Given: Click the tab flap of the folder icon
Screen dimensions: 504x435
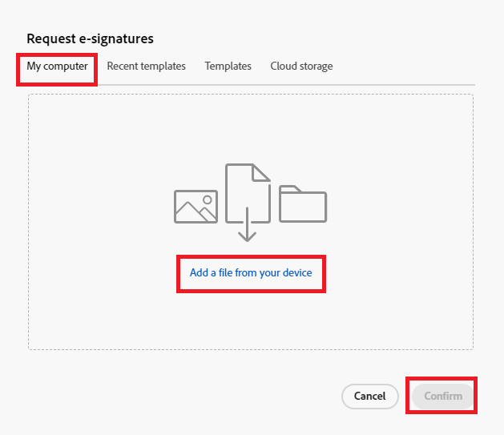Looking at the screenshot, I should (290, 189).
